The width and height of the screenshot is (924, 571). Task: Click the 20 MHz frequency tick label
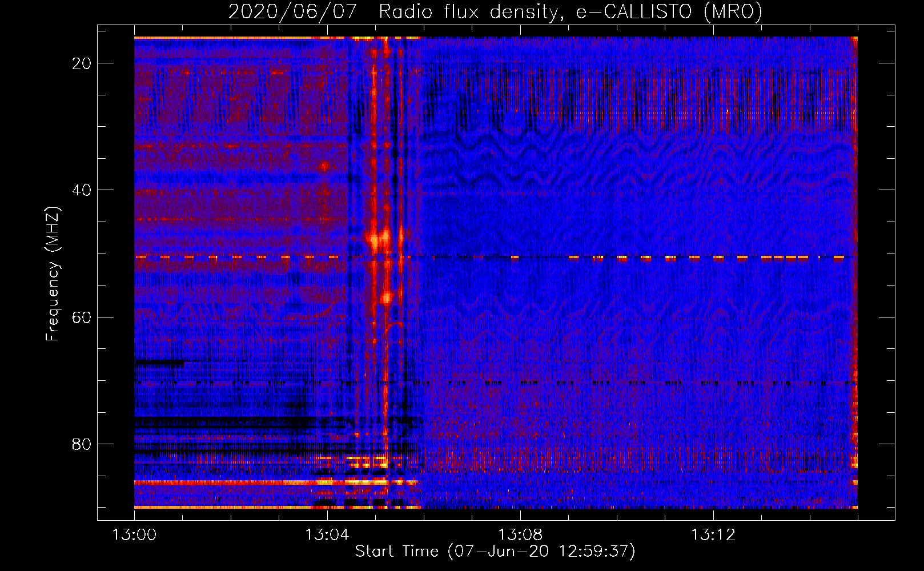click(82, 63)
